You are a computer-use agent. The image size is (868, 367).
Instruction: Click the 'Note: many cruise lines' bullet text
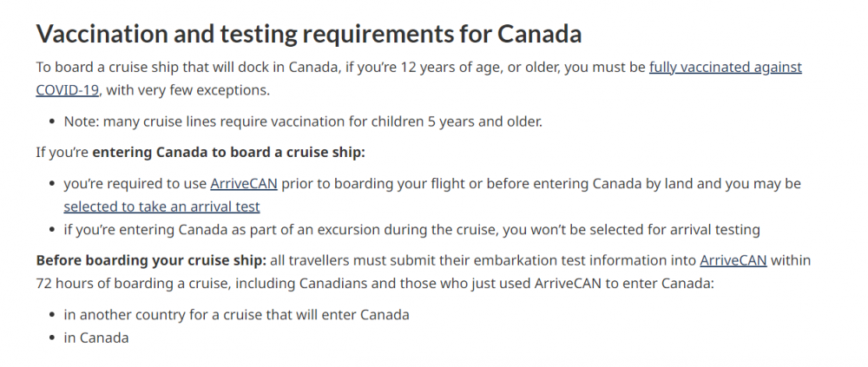pos(303,121)
